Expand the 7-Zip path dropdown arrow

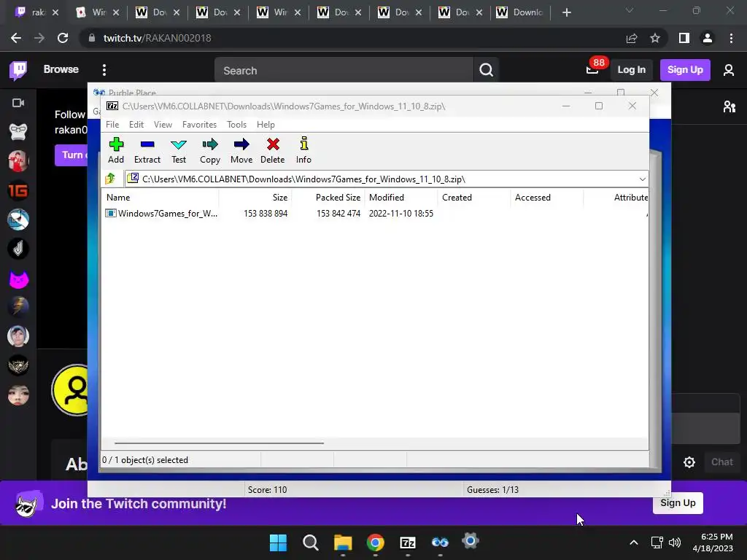642,179
